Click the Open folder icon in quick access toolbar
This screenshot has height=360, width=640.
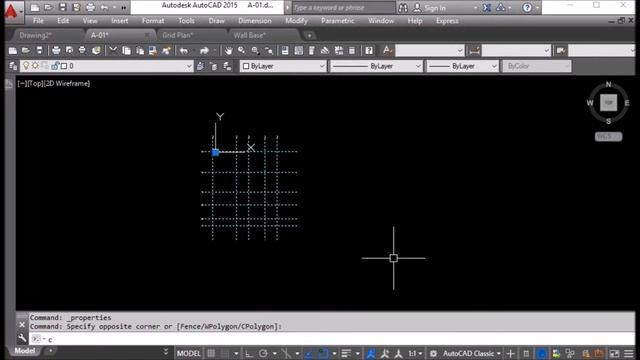click(48, 7)
